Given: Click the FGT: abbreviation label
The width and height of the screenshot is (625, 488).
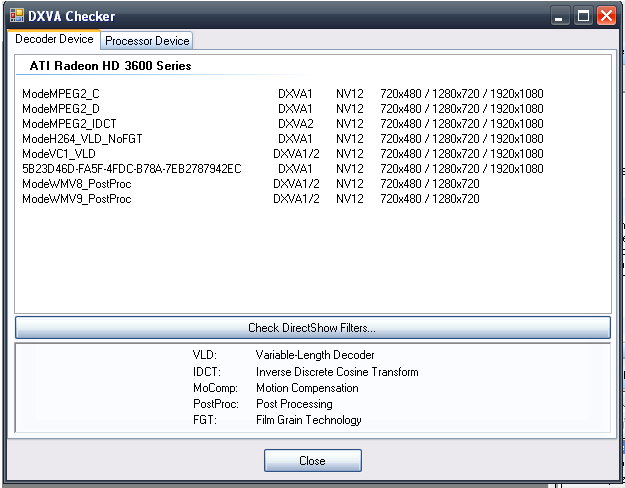Looking at the screenshot, I should (204, 420).
